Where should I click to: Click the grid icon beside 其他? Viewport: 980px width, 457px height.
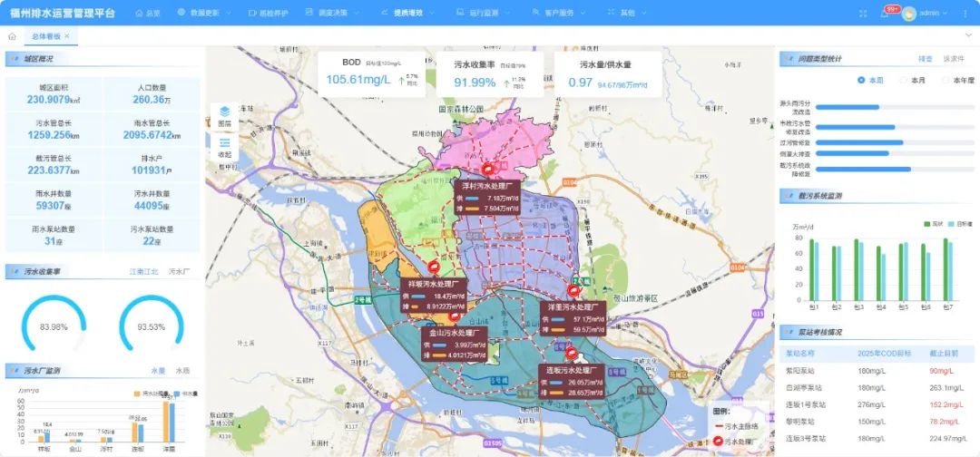click(x=612, y=12)
